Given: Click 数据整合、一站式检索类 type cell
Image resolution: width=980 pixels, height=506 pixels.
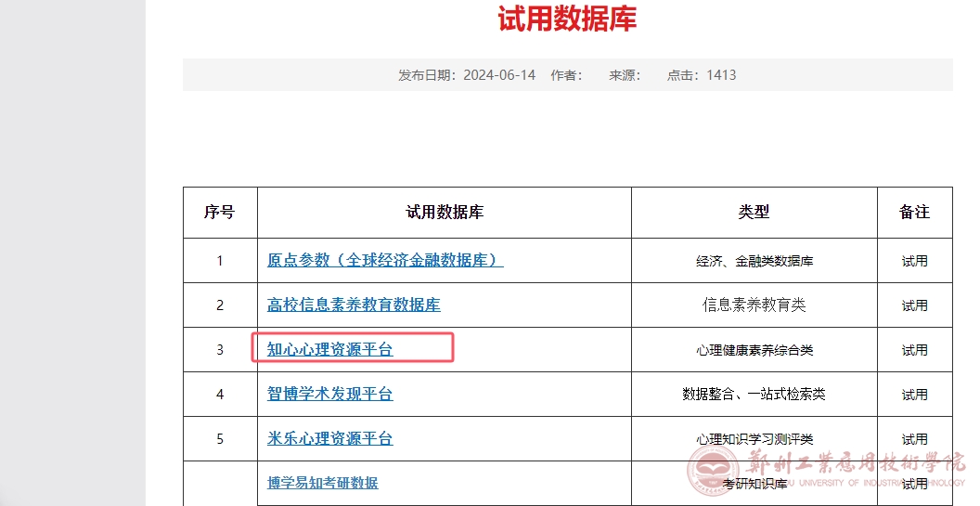Looking at the screenshot, I should click(x=754, y=394).
